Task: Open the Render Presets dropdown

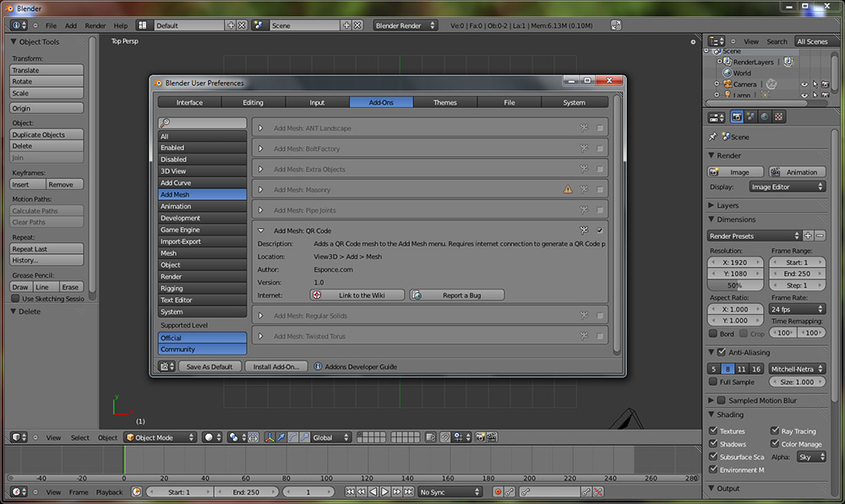Action: [x=755, y=236]
